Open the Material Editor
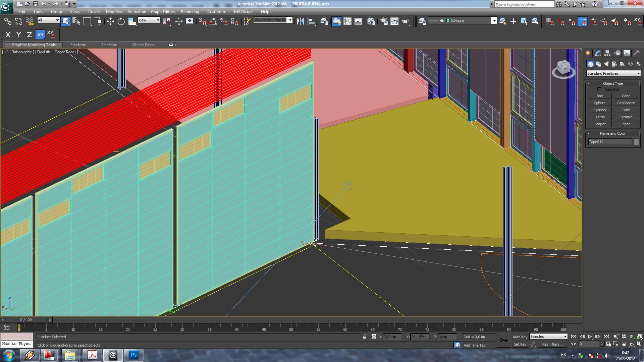Image resolution: width=644 pixels, height=362 pixels. pos(371,21)
